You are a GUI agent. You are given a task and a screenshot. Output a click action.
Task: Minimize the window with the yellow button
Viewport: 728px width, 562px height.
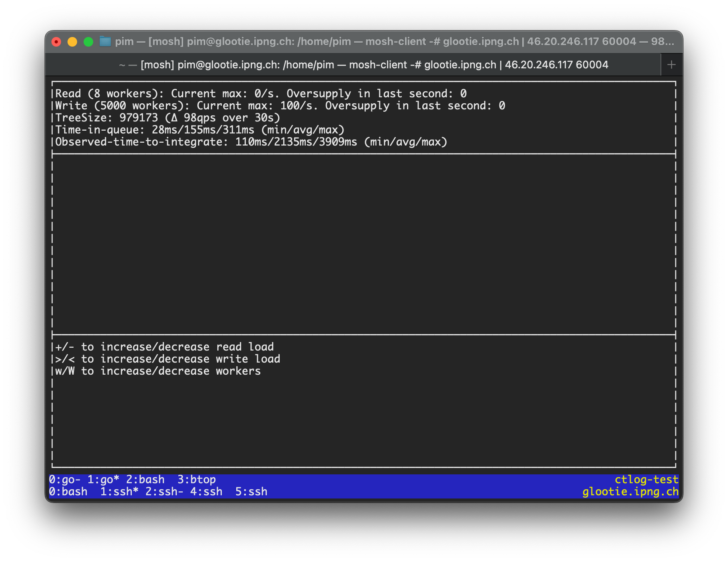(x=72, y=42)
